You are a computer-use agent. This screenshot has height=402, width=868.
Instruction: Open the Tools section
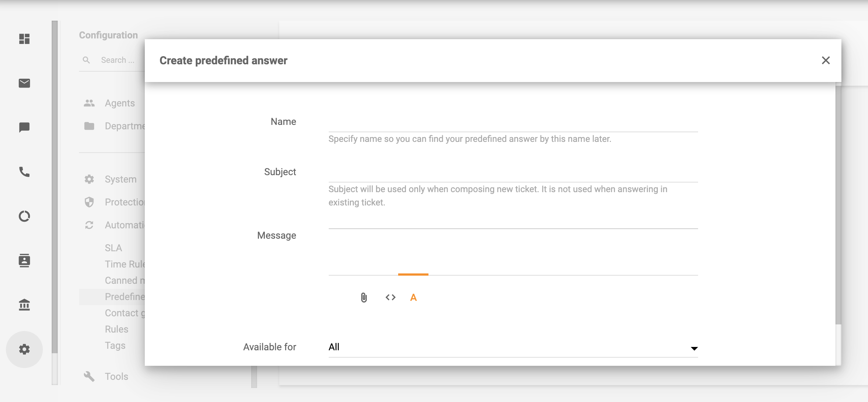point(116,376)
